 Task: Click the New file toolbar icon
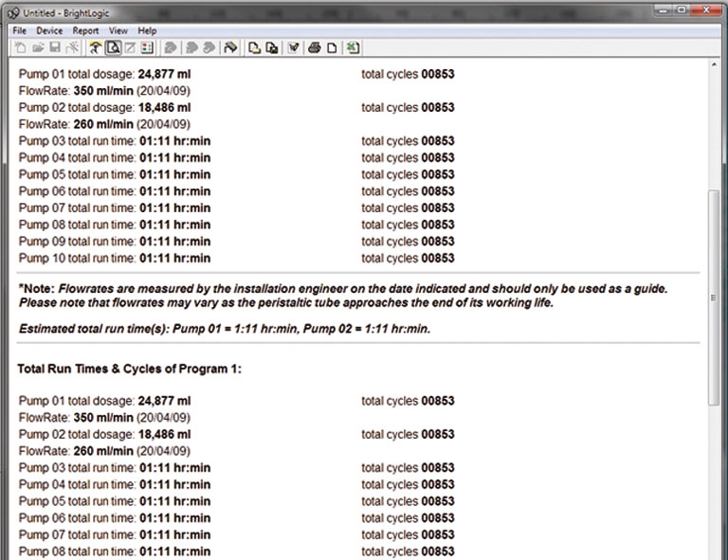(22, 48)
